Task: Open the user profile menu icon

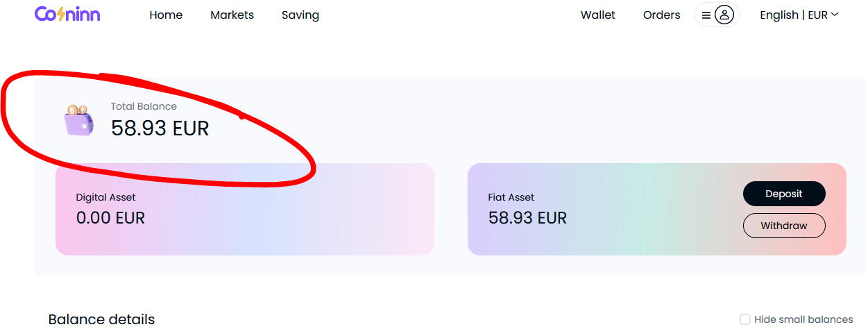Action: pyautogui.click(x=717, y=15)
